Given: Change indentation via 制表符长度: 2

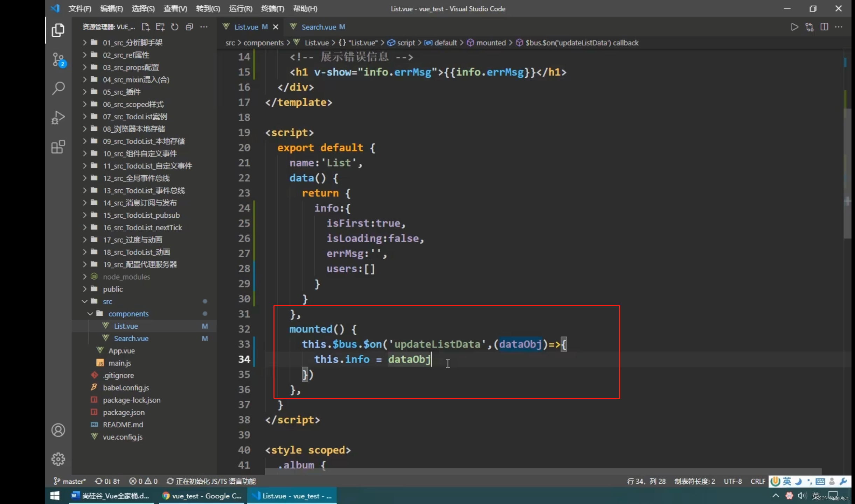Looking at the screenshot, I should (695, 481).
